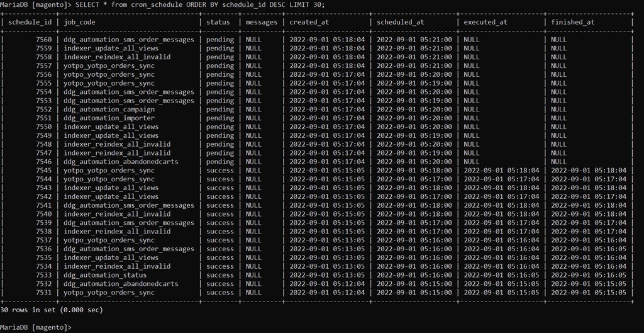
Task: Select schedule id 7553
Action: pyautogui.click(x=44, y=101)
